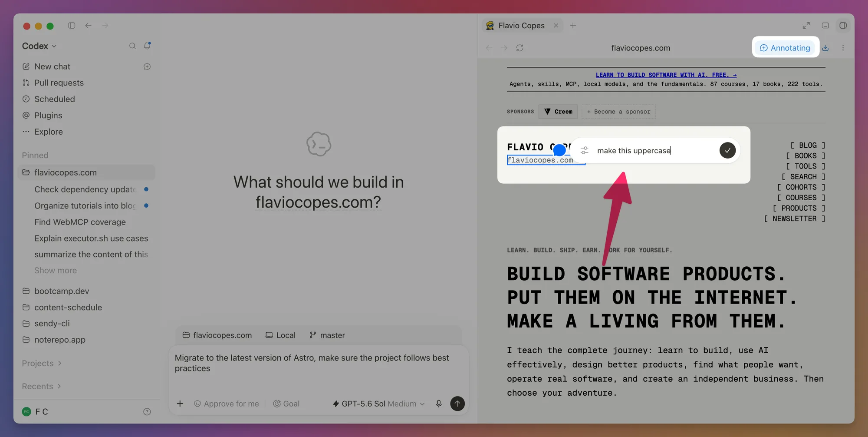Toggle the left sidebar panel icon
Image resolution: width=868 pixels, height=437 pixels.
click(72, 26)
